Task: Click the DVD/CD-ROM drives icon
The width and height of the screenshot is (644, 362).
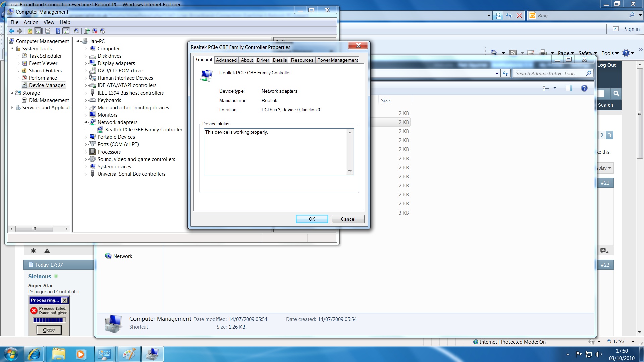Action: pyautogui.click(x=93, y=70)
